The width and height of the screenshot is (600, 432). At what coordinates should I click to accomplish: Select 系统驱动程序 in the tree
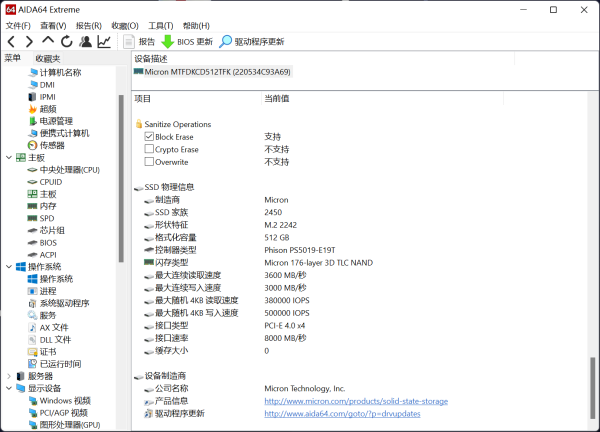point(59,303)
